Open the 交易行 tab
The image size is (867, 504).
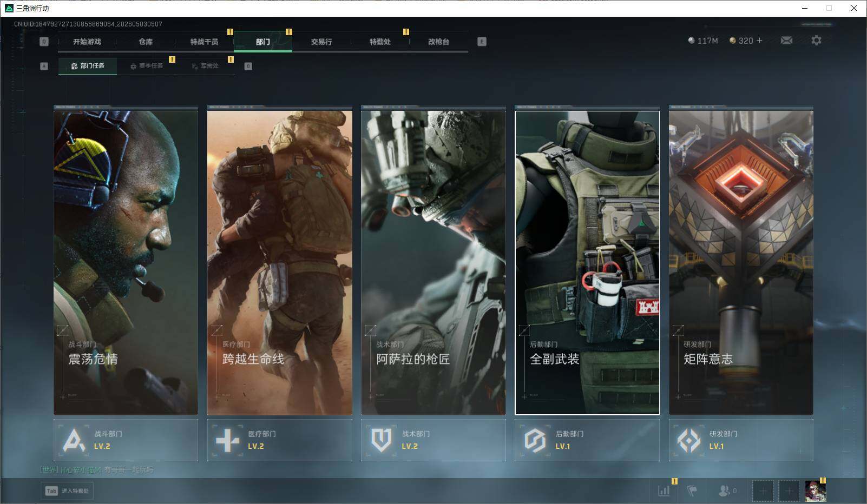[321, 42]
